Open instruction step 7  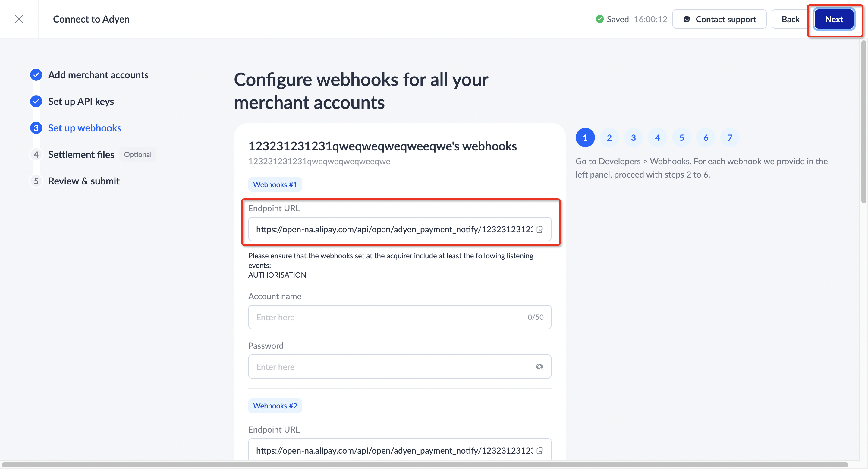point(729,137)
